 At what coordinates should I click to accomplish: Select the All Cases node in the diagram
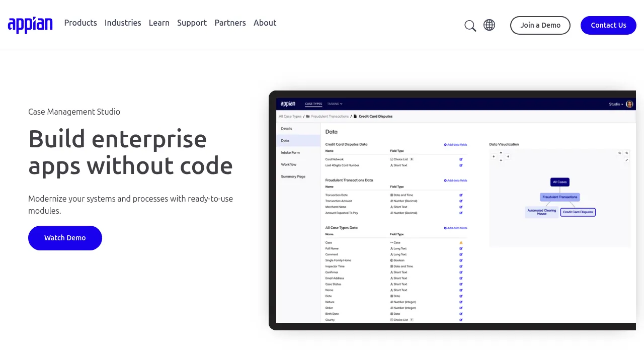click(560, 182)
